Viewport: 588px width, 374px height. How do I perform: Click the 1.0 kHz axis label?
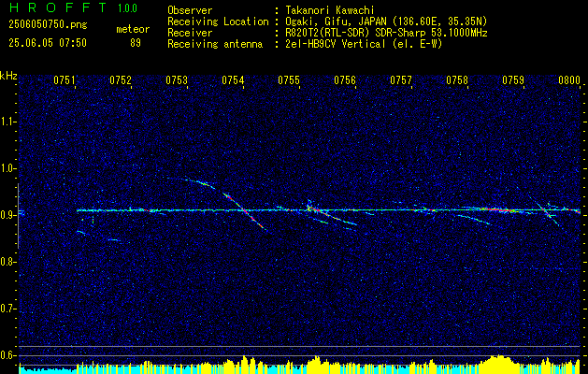[7, 168]
